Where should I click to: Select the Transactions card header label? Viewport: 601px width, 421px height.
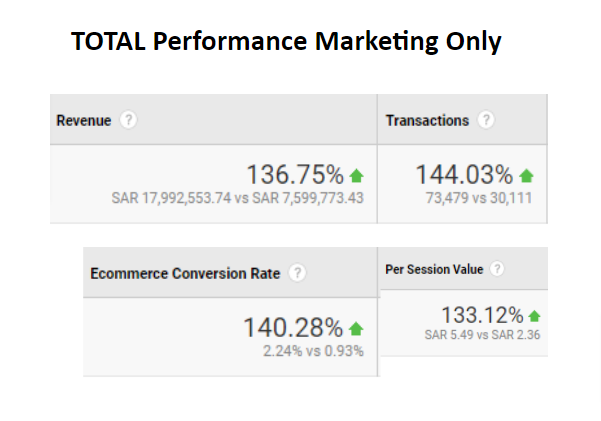pos(427,120)
